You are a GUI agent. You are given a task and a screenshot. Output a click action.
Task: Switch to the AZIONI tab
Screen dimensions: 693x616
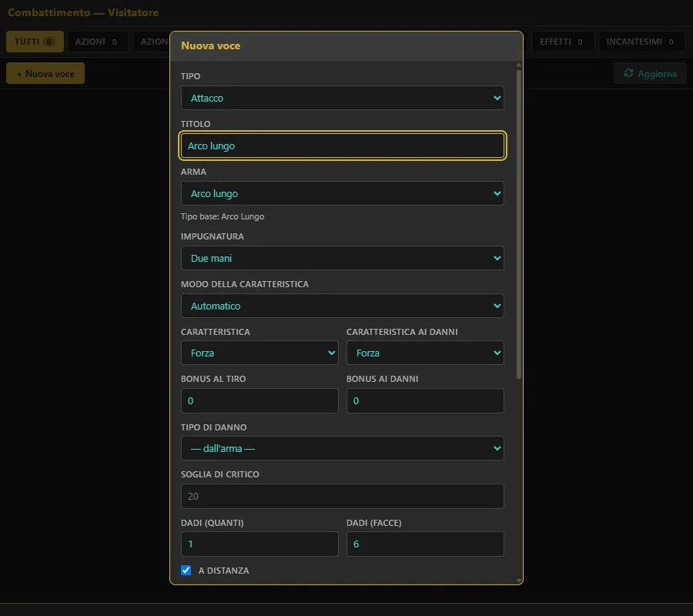97,42
